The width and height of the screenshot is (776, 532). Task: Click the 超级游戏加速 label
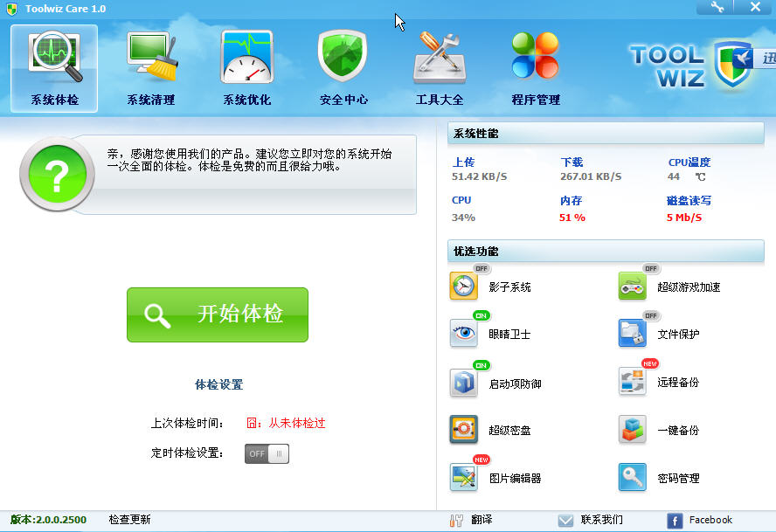coord(689,287)
